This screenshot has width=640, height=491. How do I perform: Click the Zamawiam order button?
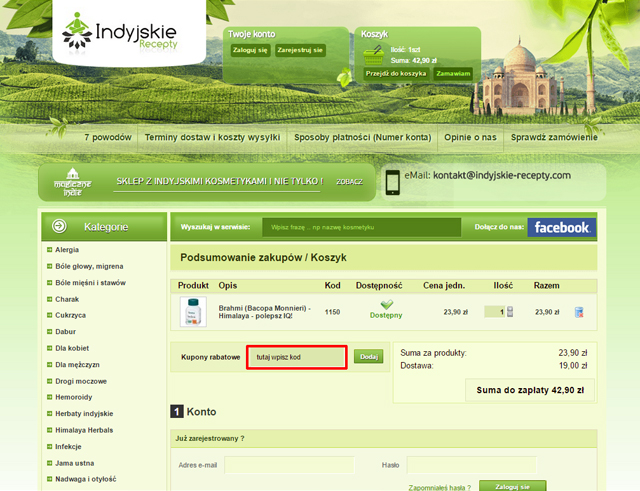click(x=453, y=73)
